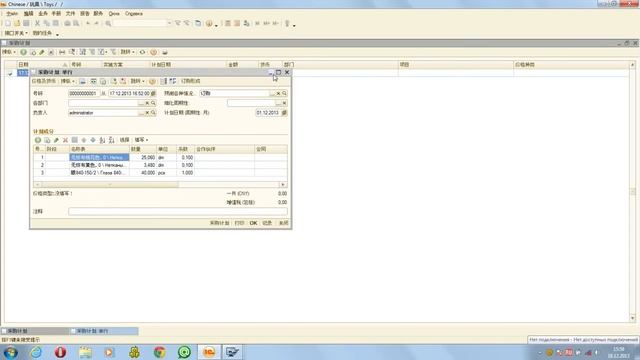Open Google Chrome from the taskbar
640x360 pixels.
159,352
